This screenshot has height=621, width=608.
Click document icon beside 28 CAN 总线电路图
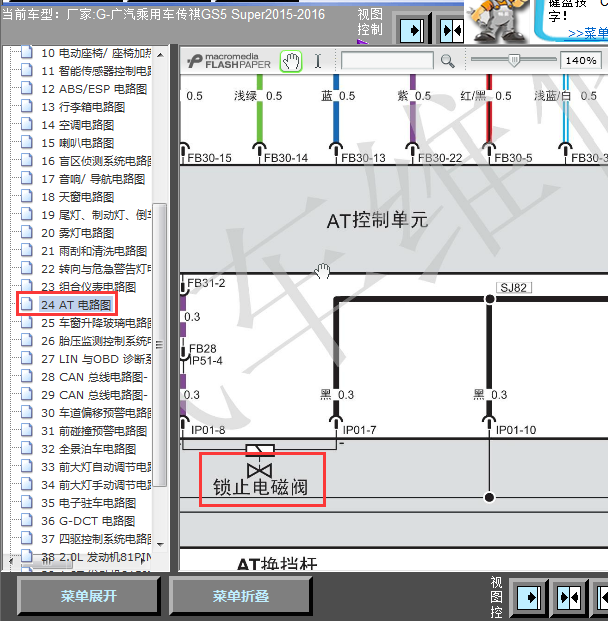point(27,376)
